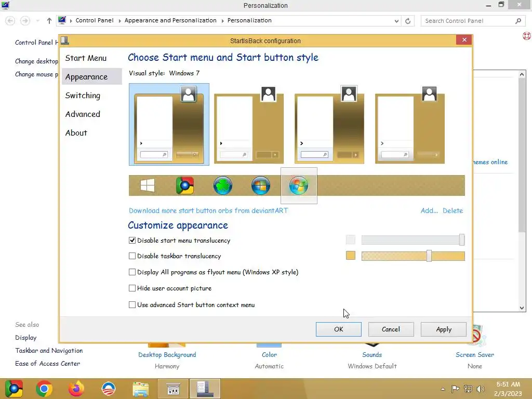
Task: Click the Apply button
Action: (x=444, y=329)
